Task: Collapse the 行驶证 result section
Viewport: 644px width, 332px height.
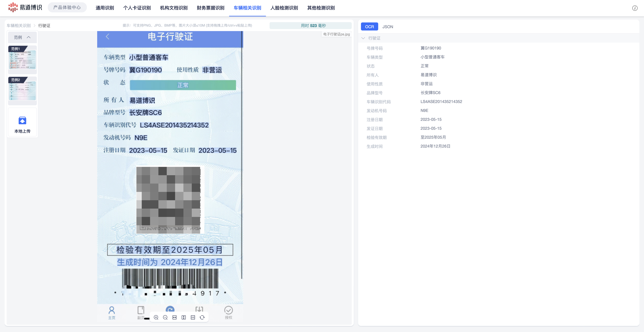Action: coord(363,38)
